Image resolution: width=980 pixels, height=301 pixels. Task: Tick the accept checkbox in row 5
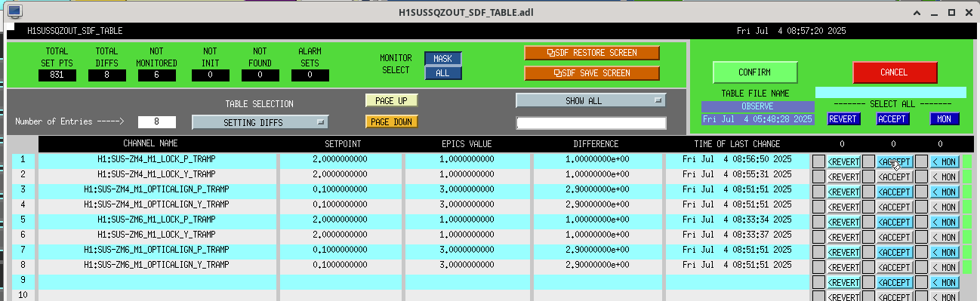click(868, 222)
